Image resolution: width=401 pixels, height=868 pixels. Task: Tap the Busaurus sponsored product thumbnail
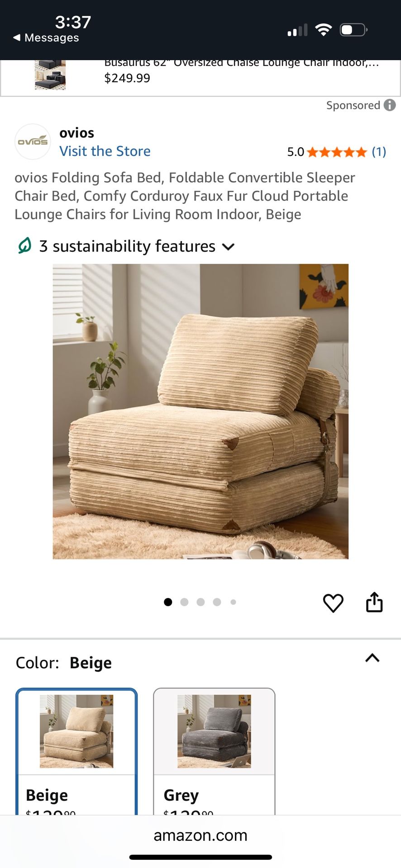tap(50, 75)
